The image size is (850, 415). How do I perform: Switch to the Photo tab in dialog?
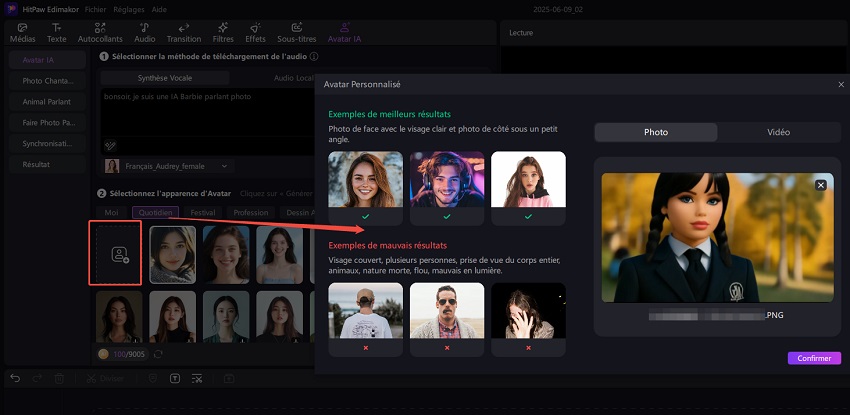pyautogui.click(x=656, y=132)
